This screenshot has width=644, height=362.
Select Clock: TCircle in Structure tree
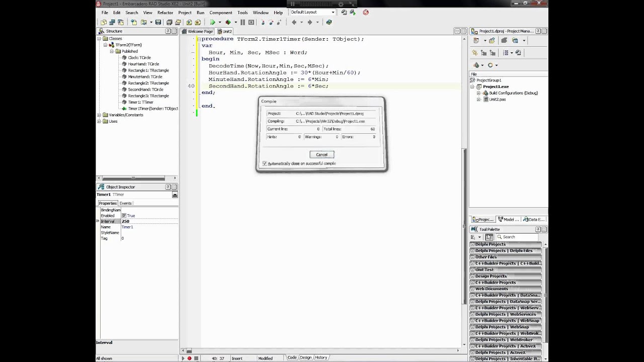139,58
